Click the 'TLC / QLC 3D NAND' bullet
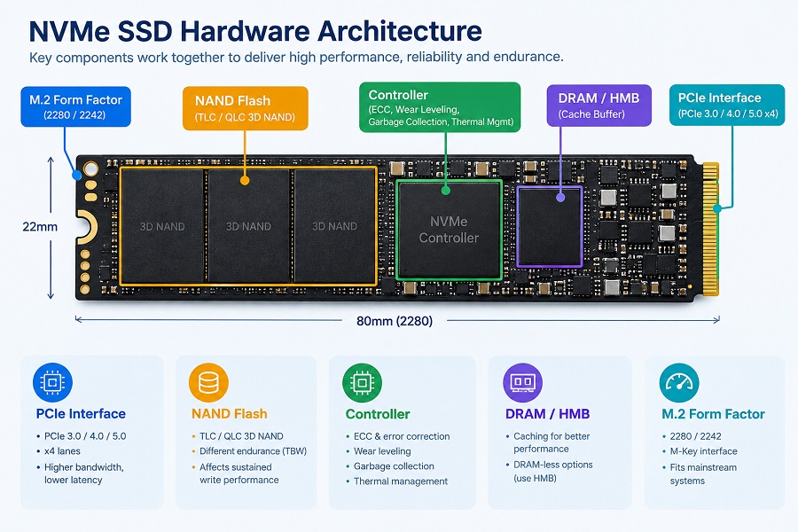Image resolution: width=798 pixels, height=532 pixels. [238, 436]
